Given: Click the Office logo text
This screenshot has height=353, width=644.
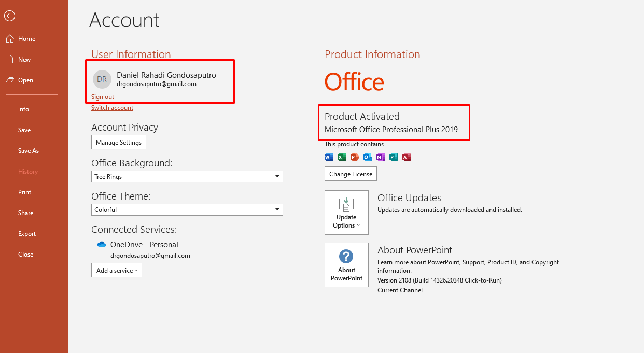Looking at the screenshot, I should click(354, 82).
